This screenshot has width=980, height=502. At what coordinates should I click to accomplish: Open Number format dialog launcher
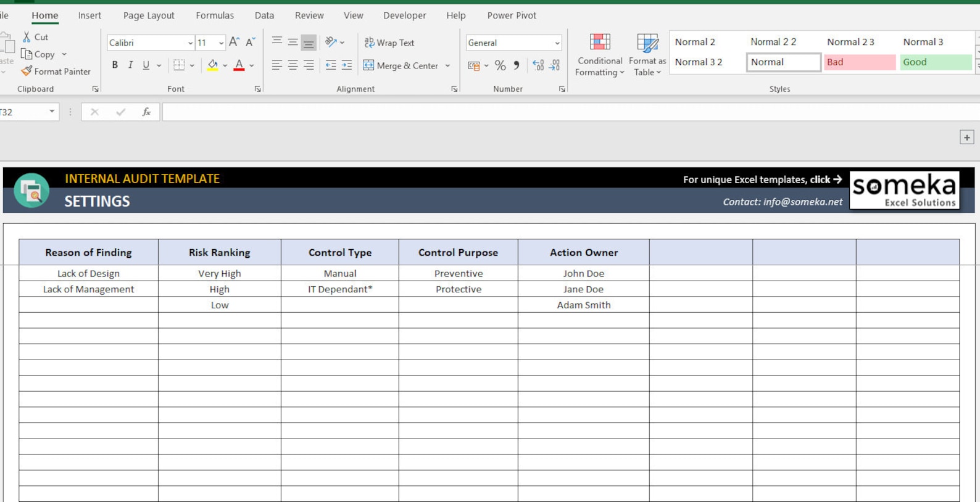[562, 89]
